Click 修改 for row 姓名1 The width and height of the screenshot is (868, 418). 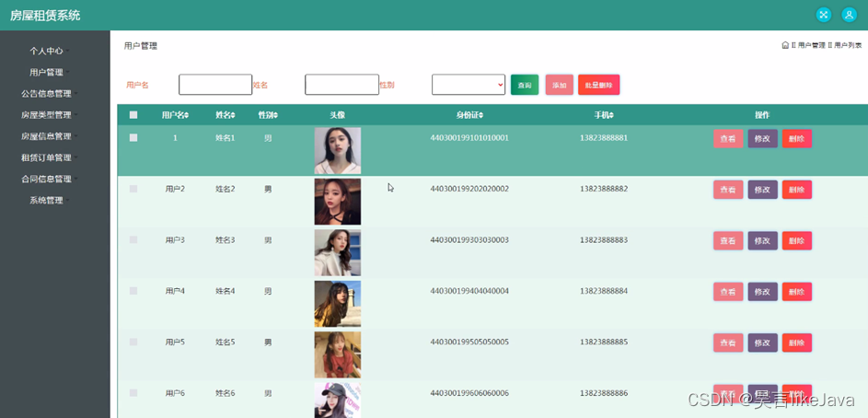click(x=762, y=138)
